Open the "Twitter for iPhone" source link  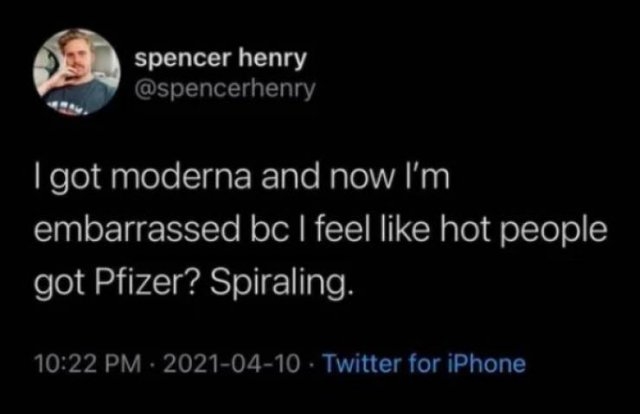coord(426,363)
